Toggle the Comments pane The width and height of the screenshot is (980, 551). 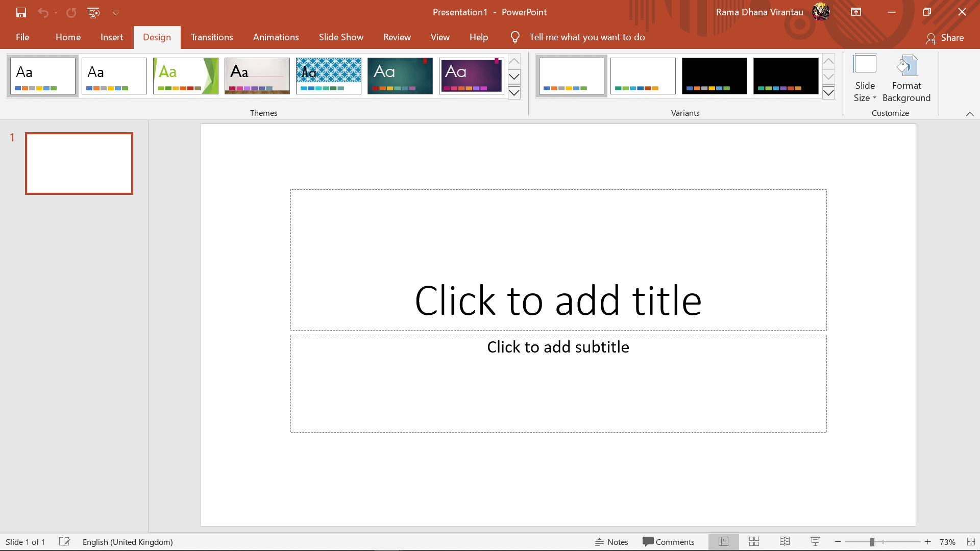[669, 542]
